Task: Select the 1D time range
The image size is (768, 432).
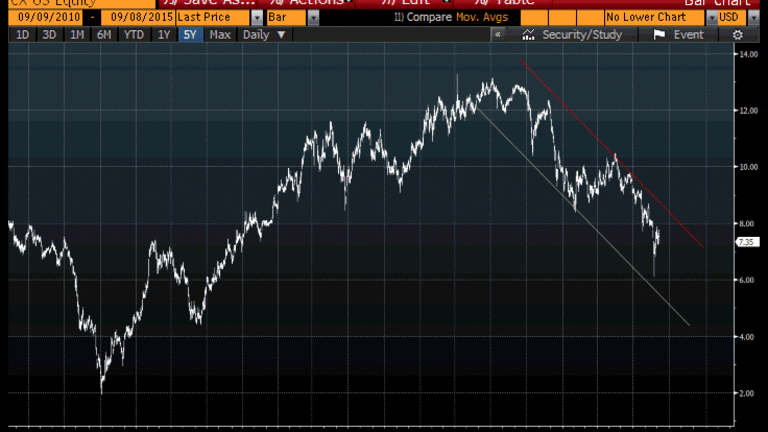Action: pyautogui.click(x=22, y=35)
